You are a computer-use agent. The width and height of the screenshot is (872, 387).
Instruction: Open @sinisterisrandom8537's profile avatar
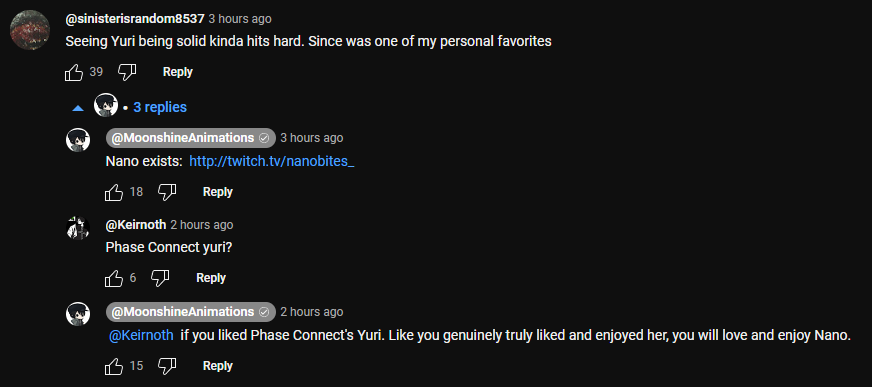tap(31, 30)
